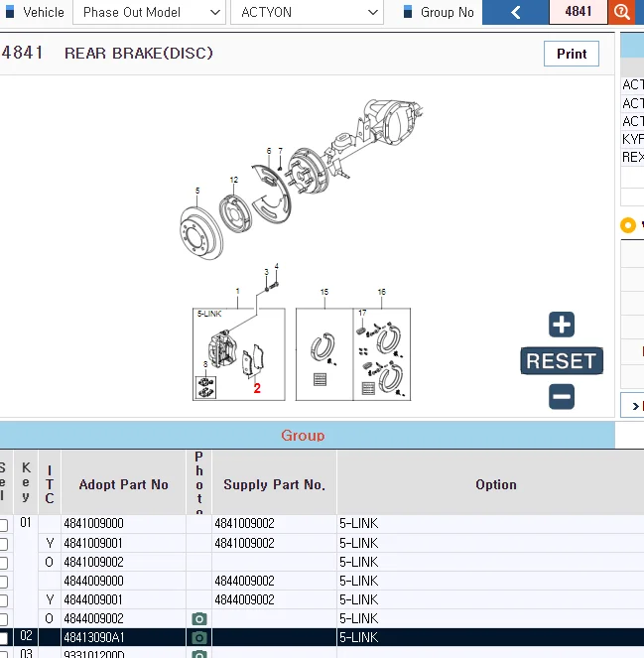
Task: Select adopt part number 4844009000
Action: [93, 581]
